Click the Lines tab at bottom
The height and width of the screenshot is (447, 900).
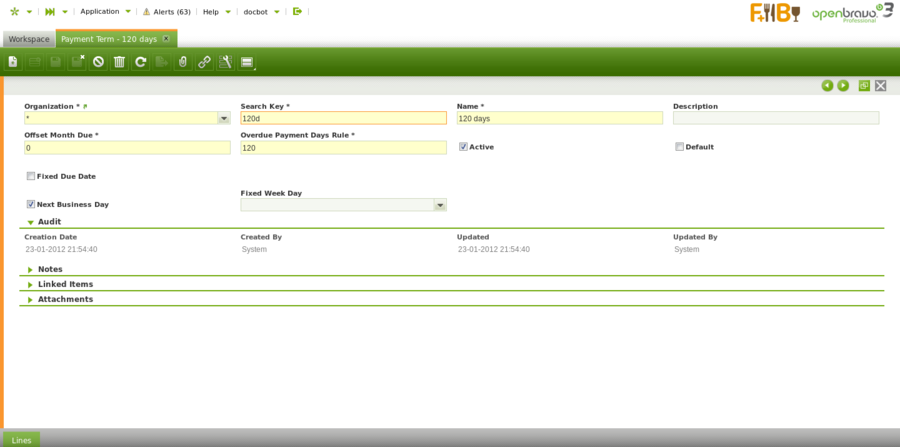pyautogui.click(x=22, y=440)
